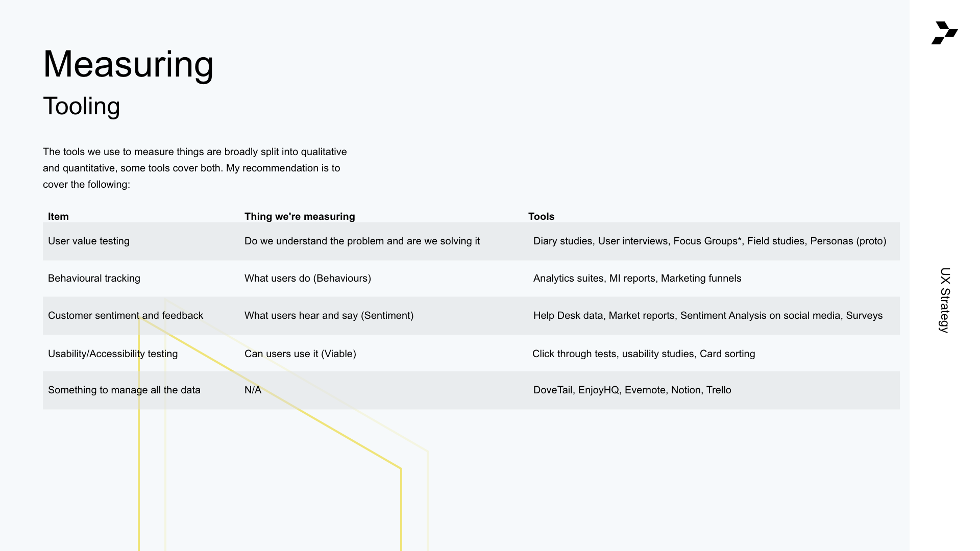Click the Click through tests cell

click(x=644, y=354)
